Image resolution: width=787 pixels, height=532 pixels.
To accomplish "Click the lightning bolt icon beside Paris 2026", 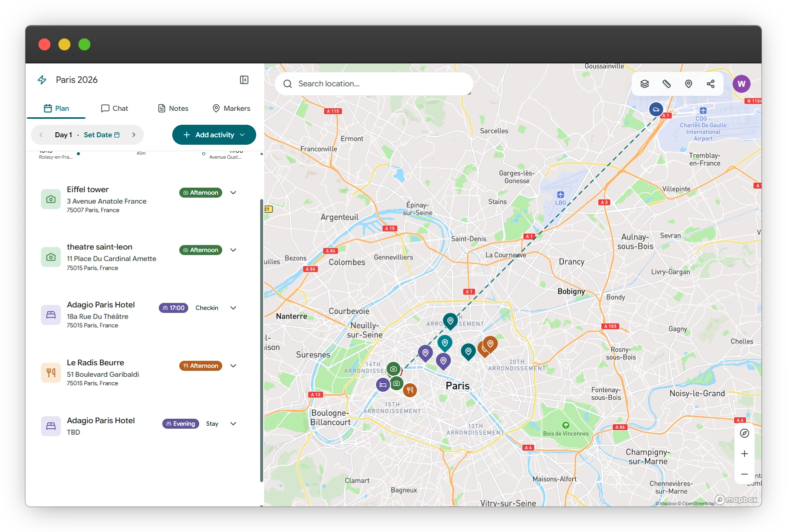I will [x=42, y=80].
